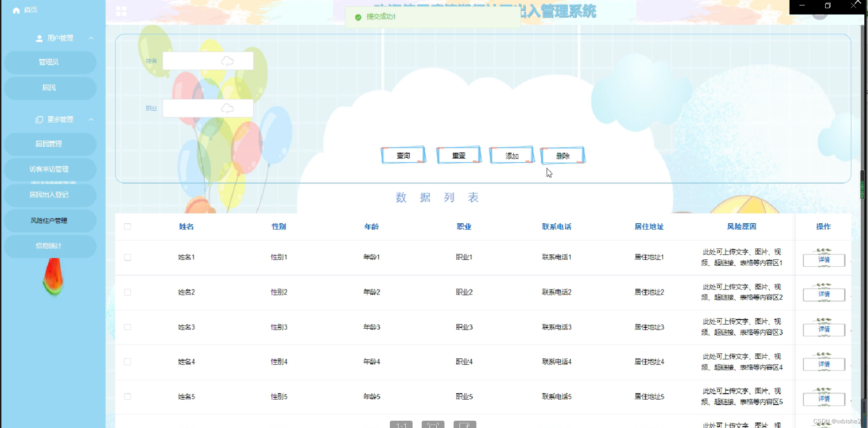Click the grid menu icon in the header

[x=121, y=11]
